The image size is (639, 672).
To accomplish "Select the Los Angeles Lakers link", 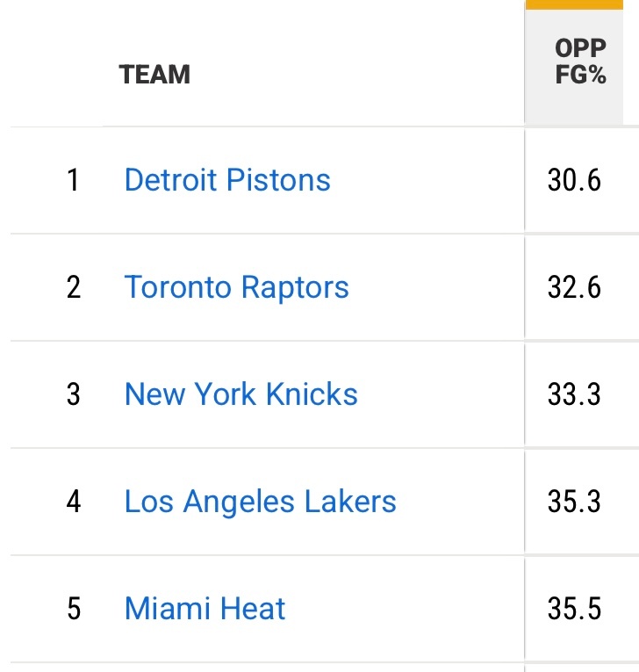I will (261, 502).
